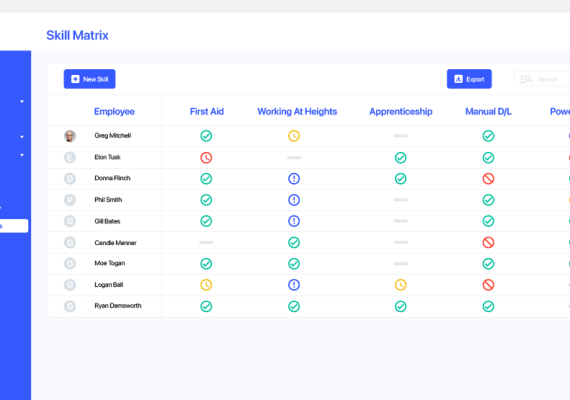Click Elon Tusk's letter E avatar
Screen dimensions: 570x400
(70, 157)
